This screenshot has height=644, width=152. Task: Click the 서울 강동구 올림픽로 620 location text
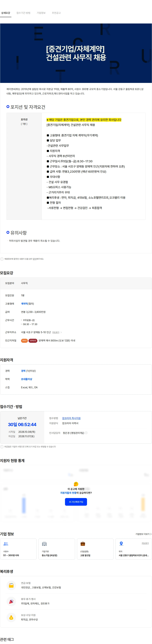134,555
